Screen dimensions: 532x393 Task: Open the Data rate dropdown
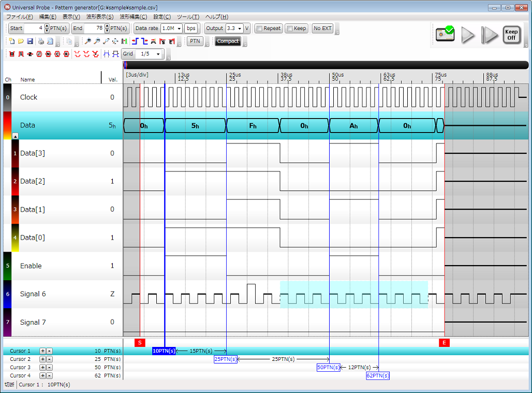click(x=171, y=28)
